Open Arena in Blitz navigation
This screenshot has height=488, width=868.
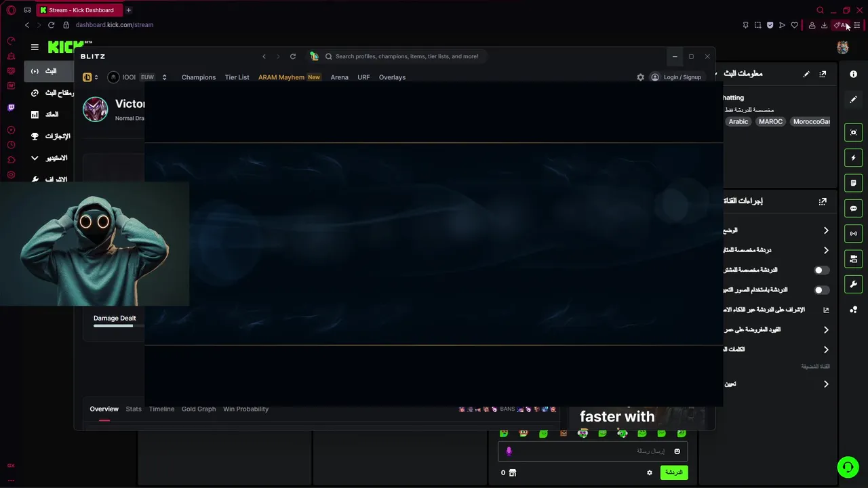tap(339, 77)
